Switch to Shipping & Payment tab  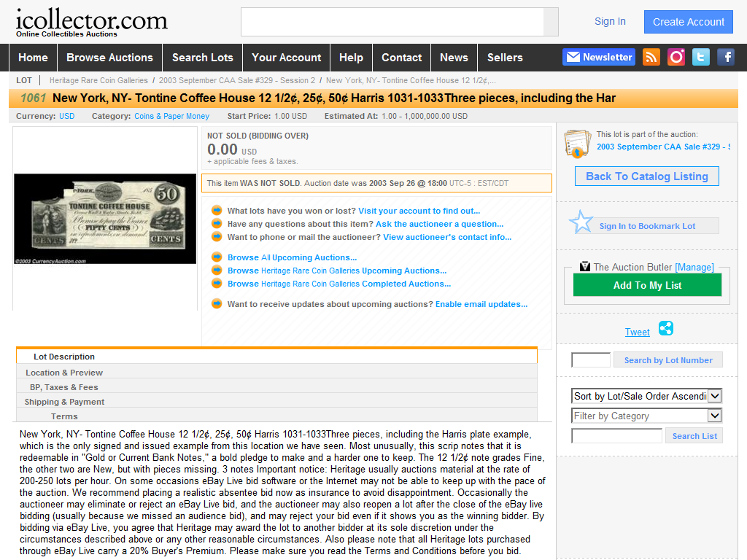pos(276,402)
